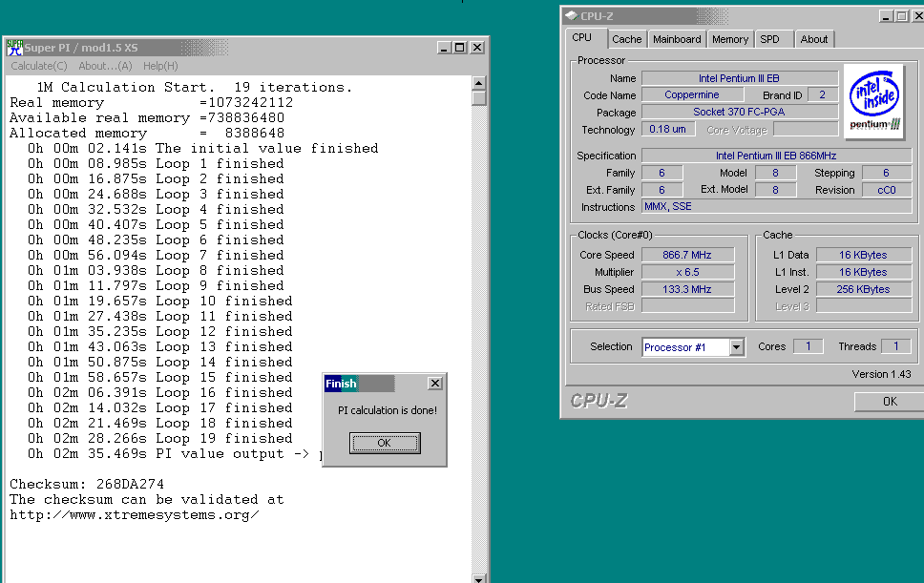Click the Revision value cC0
The image size is (924, 583).
(x=886, y=190)
